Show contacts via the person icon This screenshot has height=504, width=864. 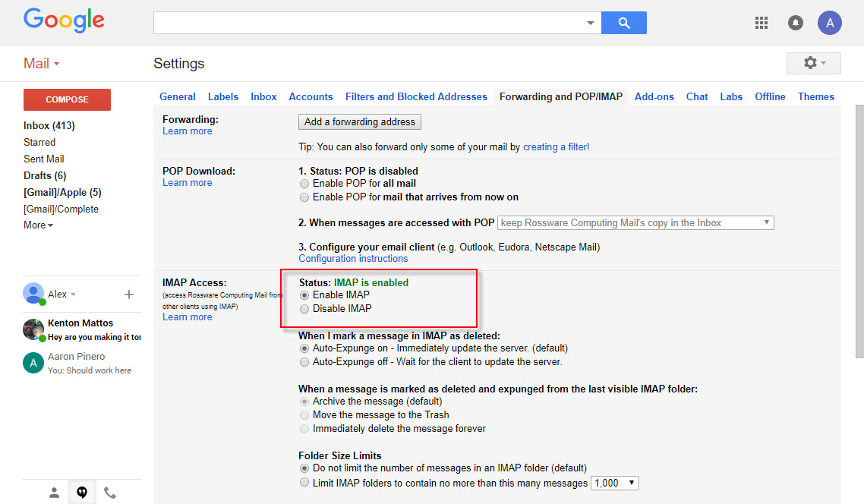[54, 492]
